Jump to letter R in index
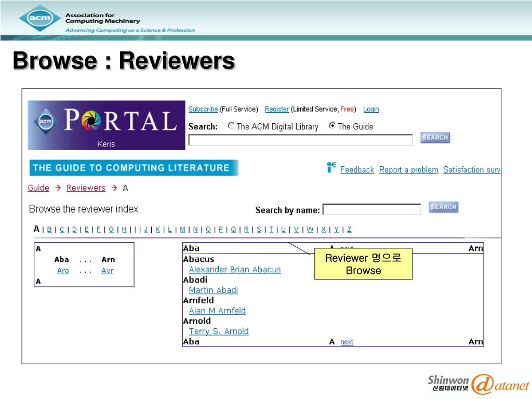532x399 pixels. pyautogui.click(x=246, y=230)
